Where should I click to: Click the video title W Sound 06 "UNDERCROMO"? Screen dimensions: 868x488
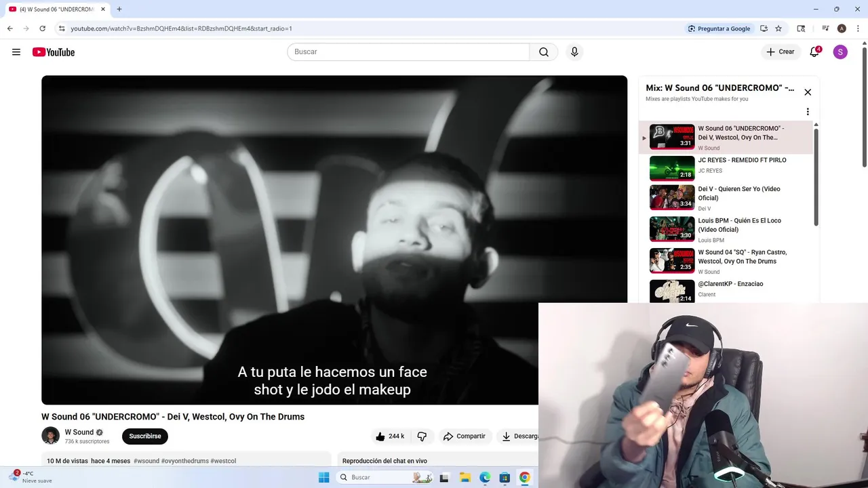[x=173, y=417]
